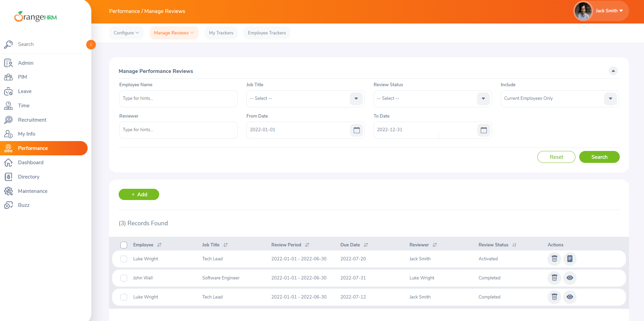View John Wall's completed review via eye icon
The image size is (644, 321).
pos(570,278)
